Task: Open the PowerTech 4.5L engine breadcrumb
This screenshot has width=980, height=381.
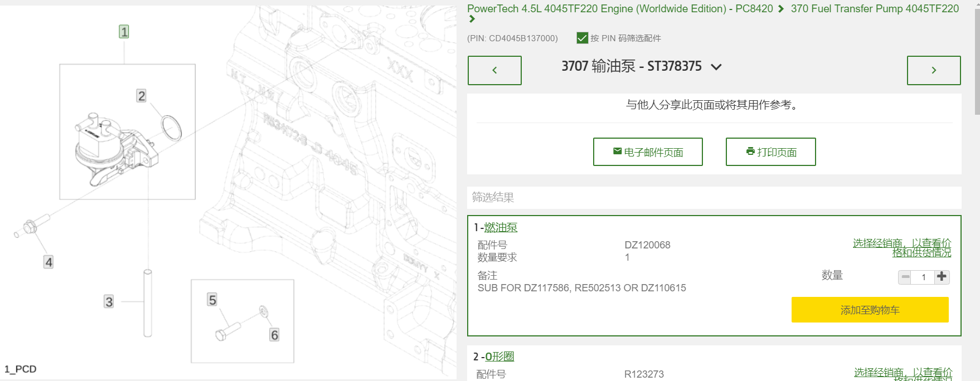Action: pos(619,9)
